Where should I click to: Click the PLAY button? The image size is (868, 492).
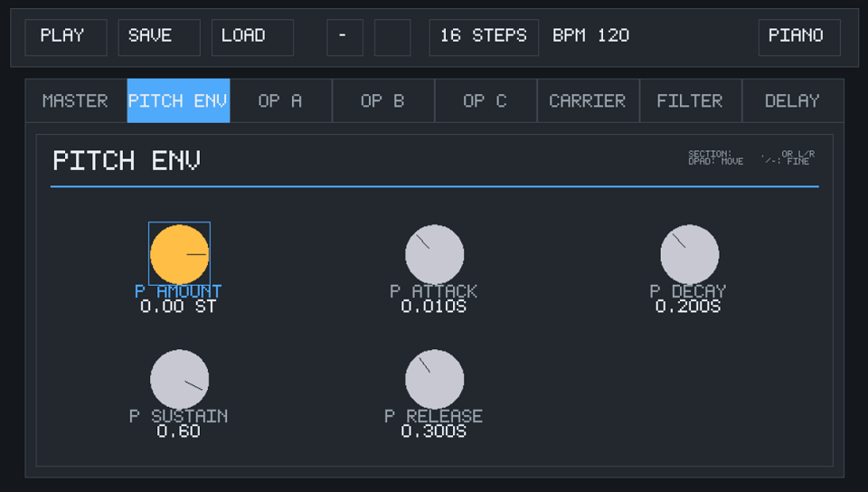[66, 38]
